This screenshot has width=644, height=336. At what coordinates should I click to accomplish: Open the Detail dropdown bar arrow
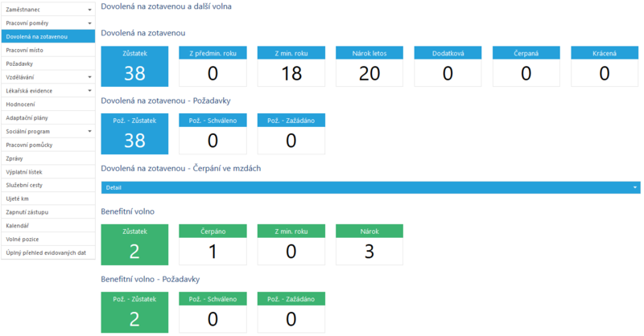pos(635,187)
